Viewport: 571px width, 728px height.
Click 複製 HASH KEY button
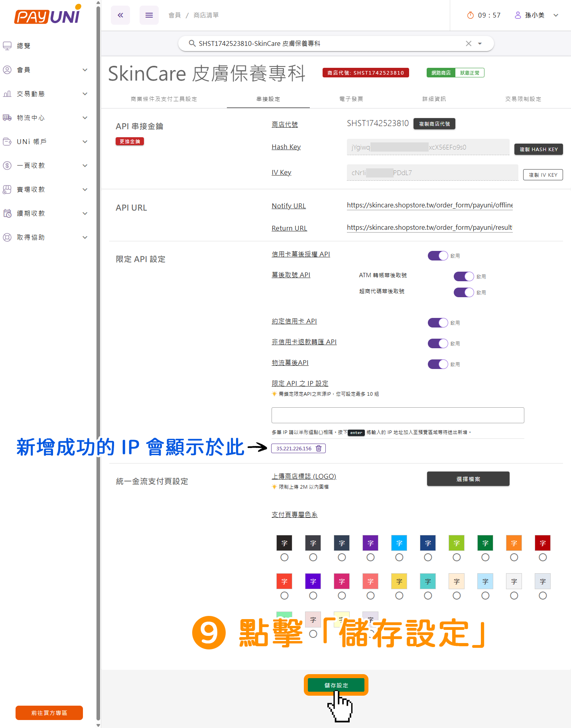point(539,149)
